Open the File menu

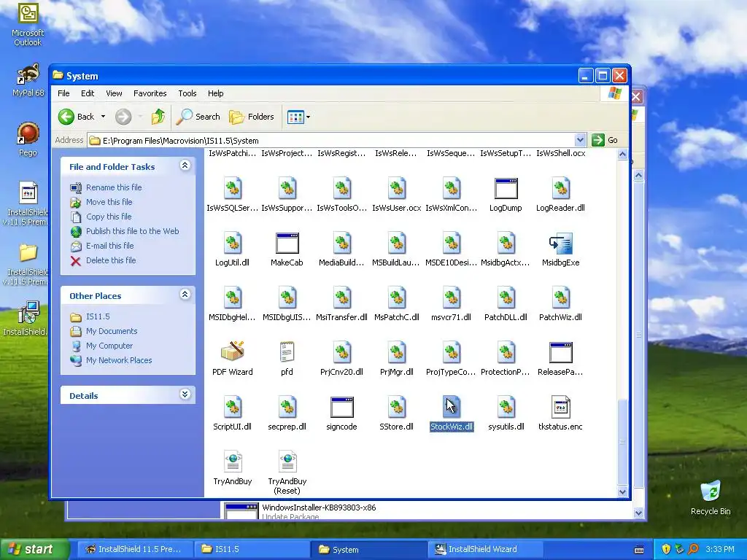pyautogui.click(x=63, y=93)
